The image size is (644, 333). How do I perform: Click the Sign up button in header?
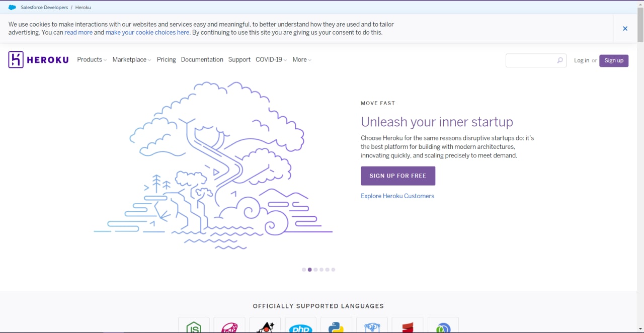pos(614,60)
